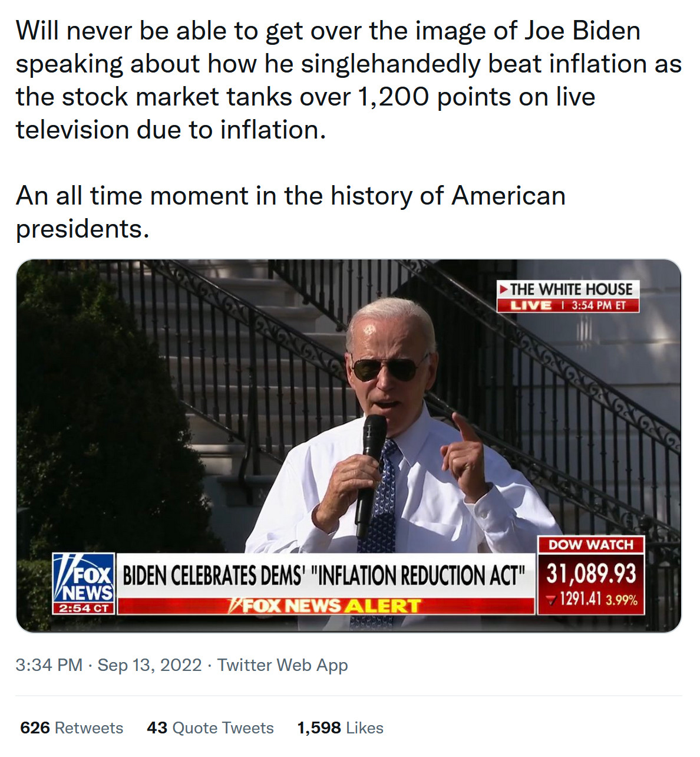
Task: Click the Fox News logo on the broadcast
Action: click(84, 578)
